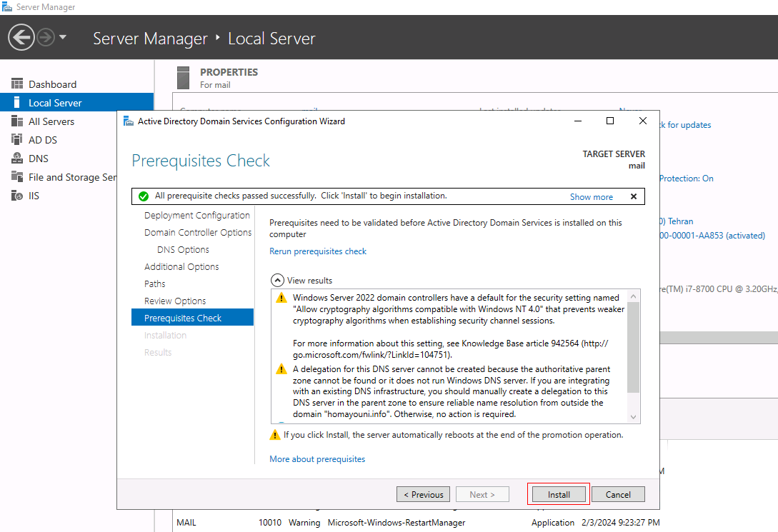
Task: Click Install to begin promotion
Action: coord(559,494)
